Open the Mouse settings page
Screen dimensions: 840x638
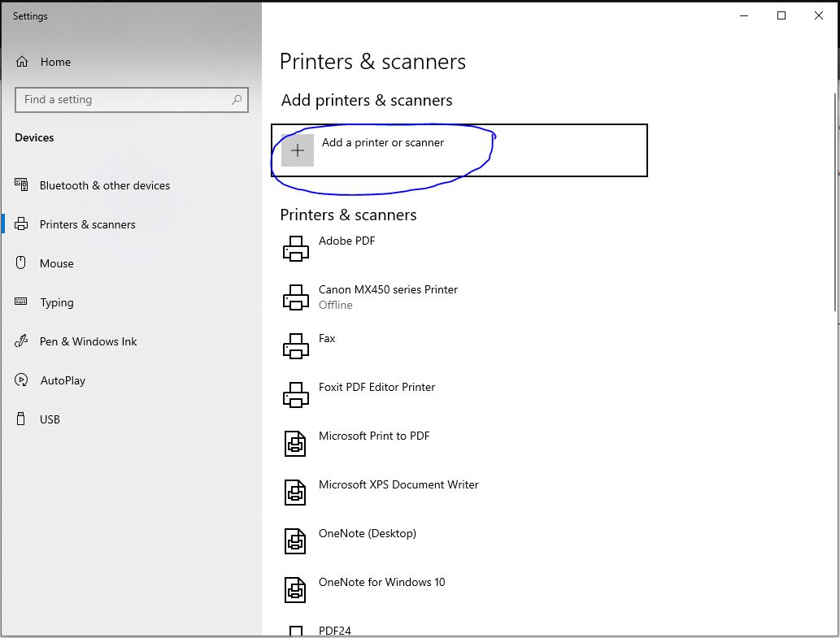pyautogui.click(x=56, y=263)
